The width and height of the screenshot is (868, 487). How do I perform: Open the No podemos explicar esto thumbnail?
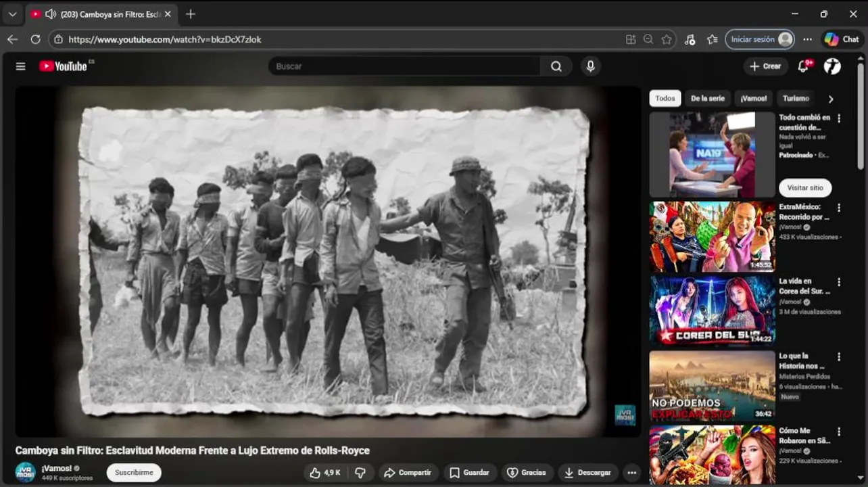[713, 386]
